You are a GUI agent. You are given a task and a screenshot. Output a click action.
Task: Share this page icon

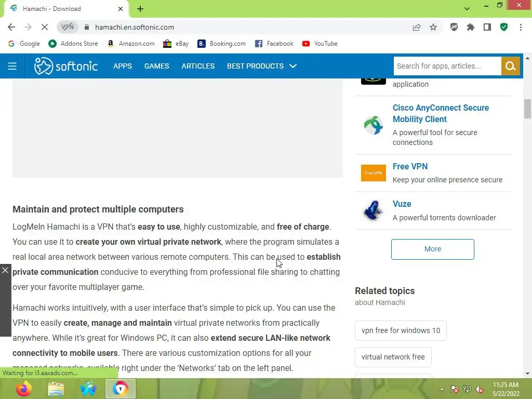[417, 27]
